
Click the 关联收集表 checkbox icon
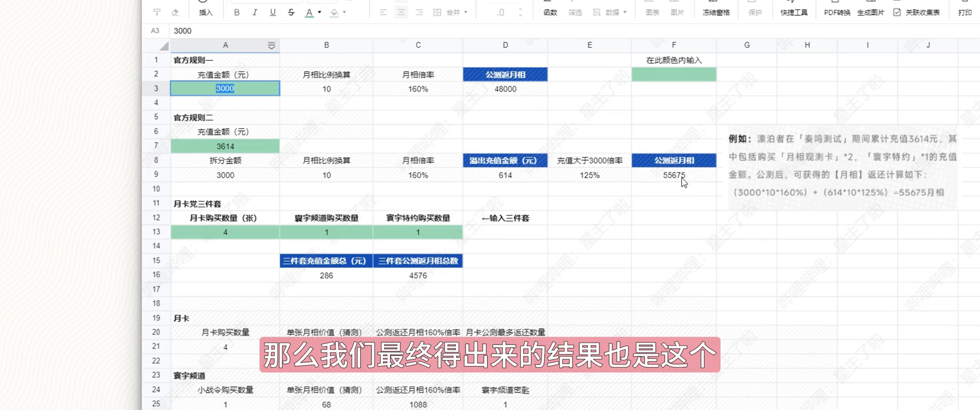tap(897, 12)
